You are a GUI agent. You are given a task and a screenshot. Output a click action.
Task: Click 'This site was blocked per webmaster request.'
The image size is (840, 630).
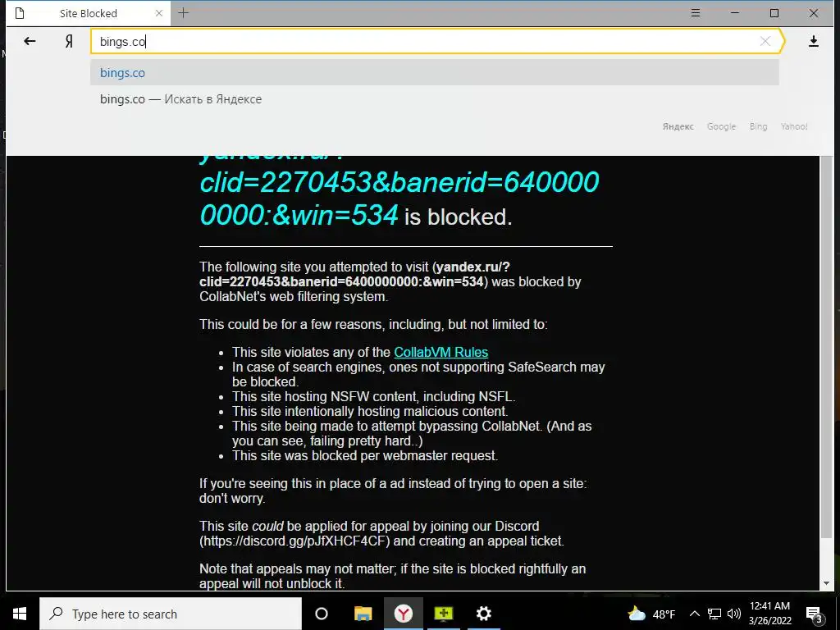click(365, 456)
